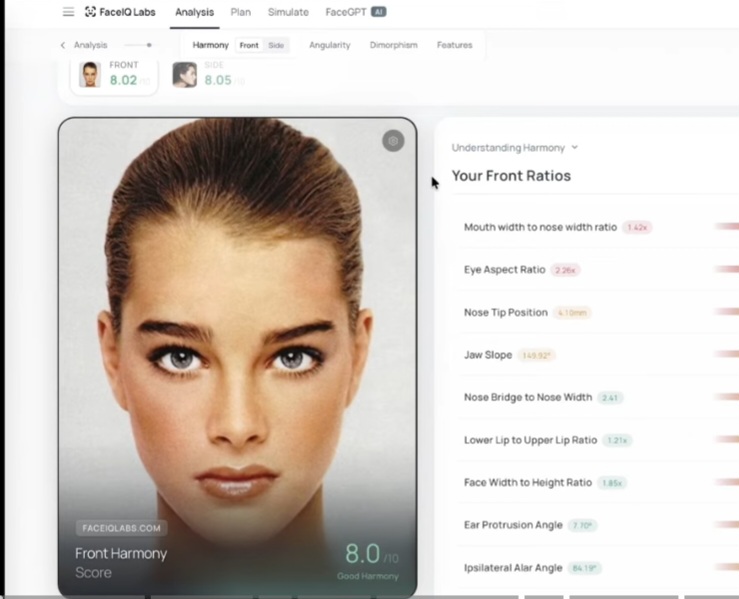The height and width of the screenshot is (599, 739).
Task: Select the side profile thumbnail image
Action: 184,75
